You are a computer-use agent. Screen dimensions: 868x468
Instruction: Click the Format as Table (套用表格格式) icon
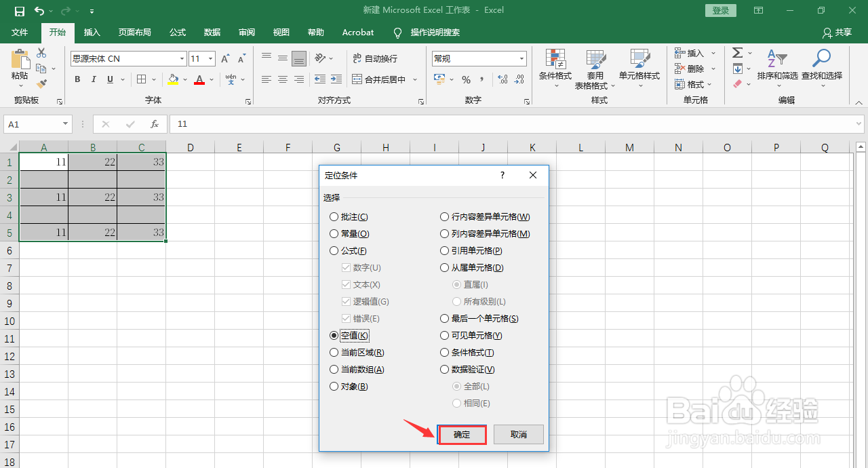pos(595,58)
